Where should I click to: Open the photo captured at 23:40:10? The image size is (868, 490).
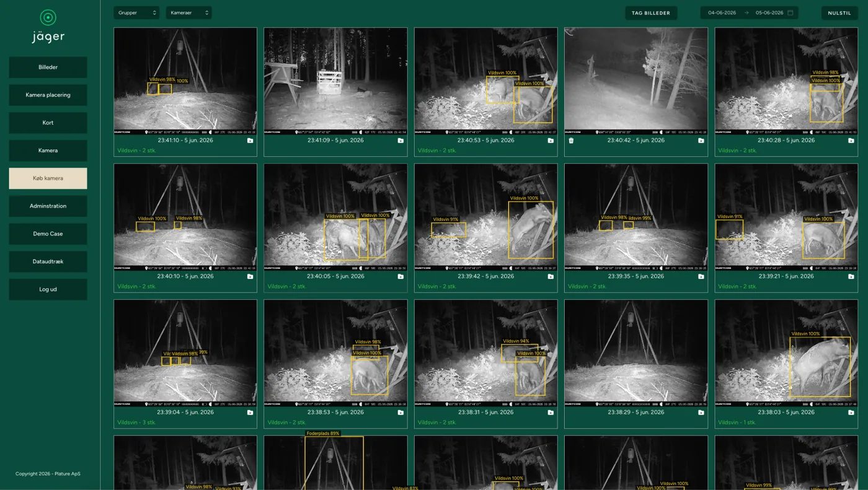[185, 217]
